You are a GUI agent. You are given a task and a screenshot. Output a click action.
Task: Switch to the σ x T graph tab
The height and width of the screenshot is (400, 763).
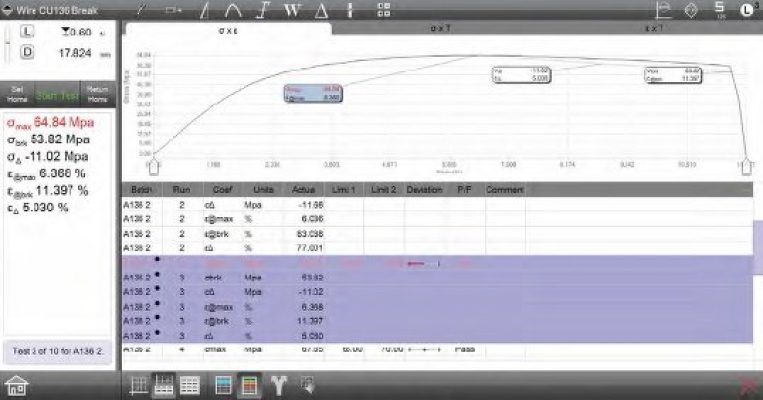440,29
